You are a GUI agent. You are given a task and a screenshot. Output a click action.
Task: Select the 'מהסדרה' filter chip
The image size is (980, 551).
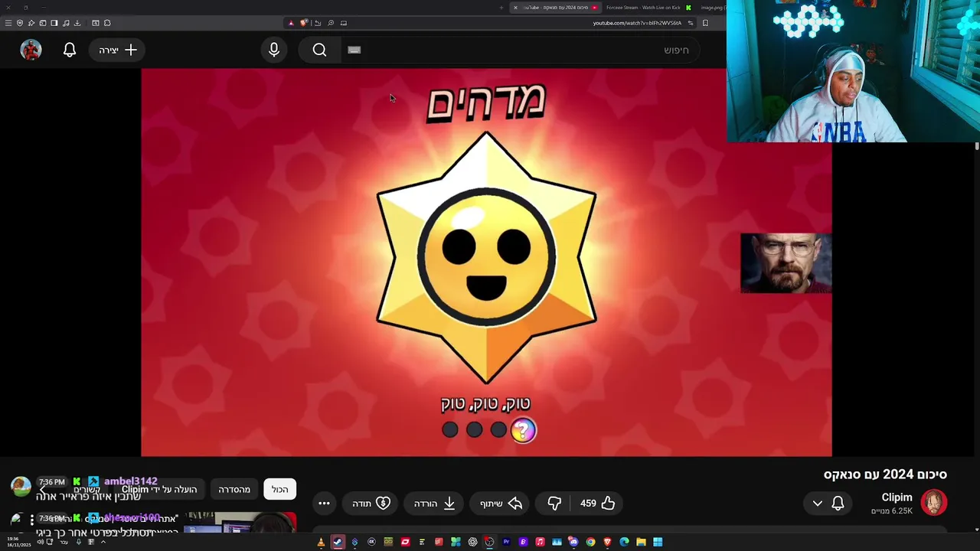234,489
